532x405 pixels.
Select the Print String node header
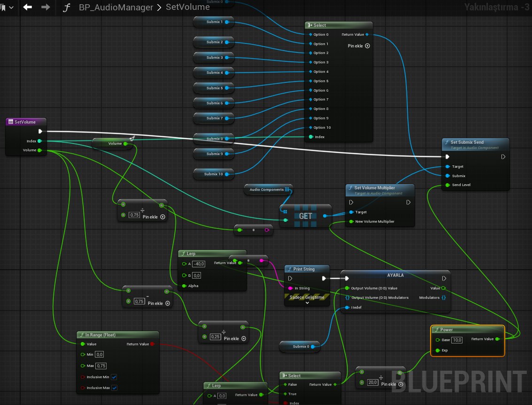click(x=307, y=269)
